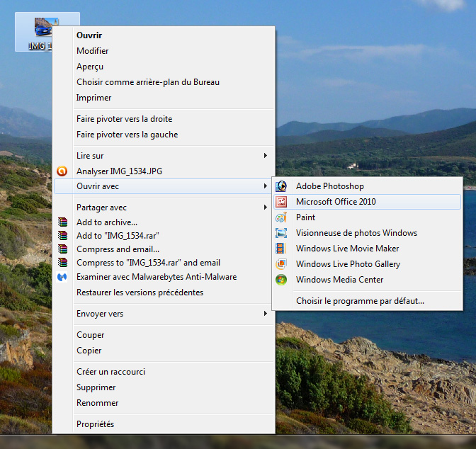
Task: Select the IMG_1534 desktop thumbnail
Action: click(x=41, y=28)
